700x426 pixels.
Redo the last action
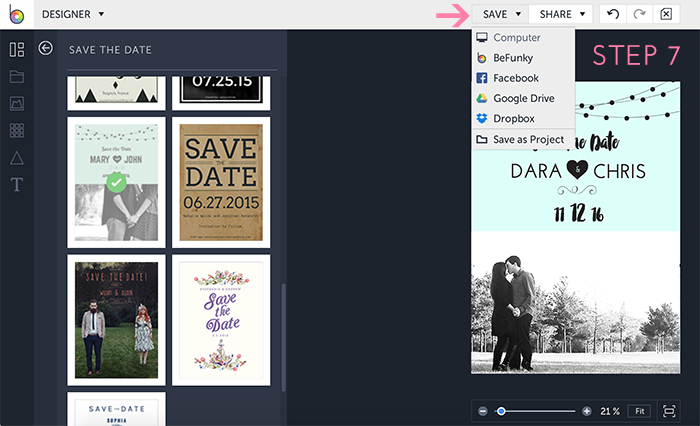(x=639, y=14)
